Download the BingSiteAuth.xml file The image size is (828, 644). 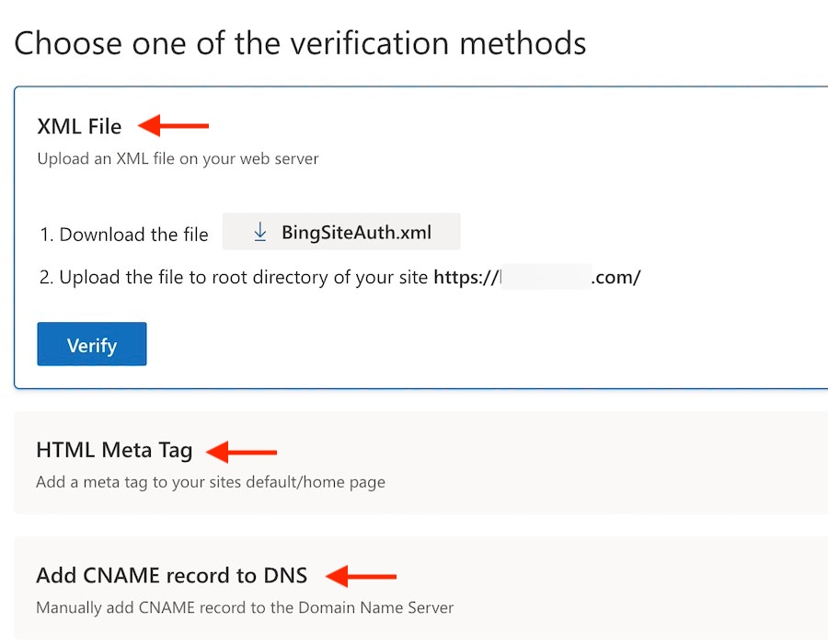pos(355,233)
